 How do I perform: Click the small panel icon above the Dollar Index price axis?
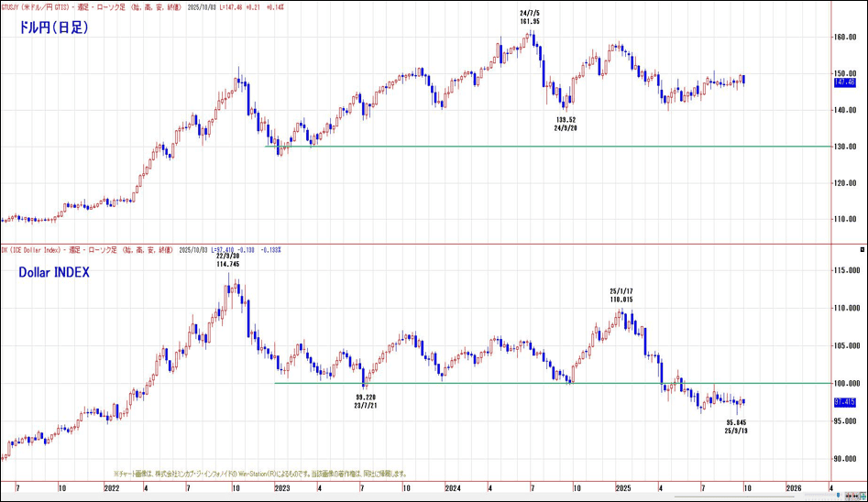[862, 250]
